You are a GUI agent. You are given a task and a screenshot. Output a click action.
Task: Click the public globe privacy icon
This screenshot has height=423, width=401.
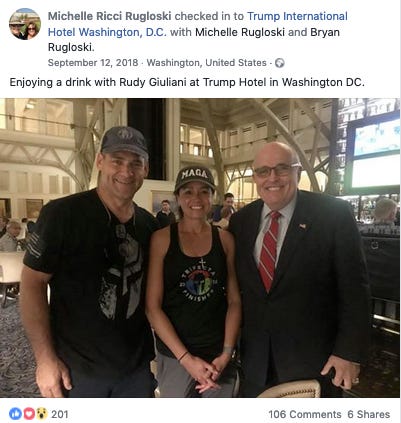tap(280, 63)
